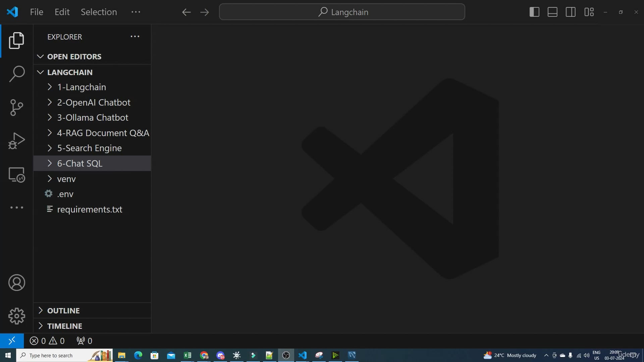Open the Accounts menu icon
The image size is (644, 362).
[16, 283]
